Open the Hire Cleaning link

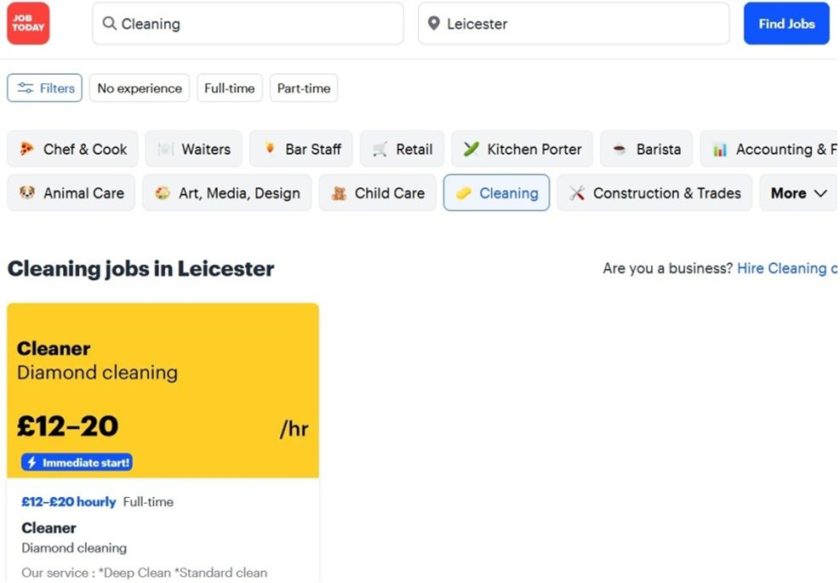(787, 268)
